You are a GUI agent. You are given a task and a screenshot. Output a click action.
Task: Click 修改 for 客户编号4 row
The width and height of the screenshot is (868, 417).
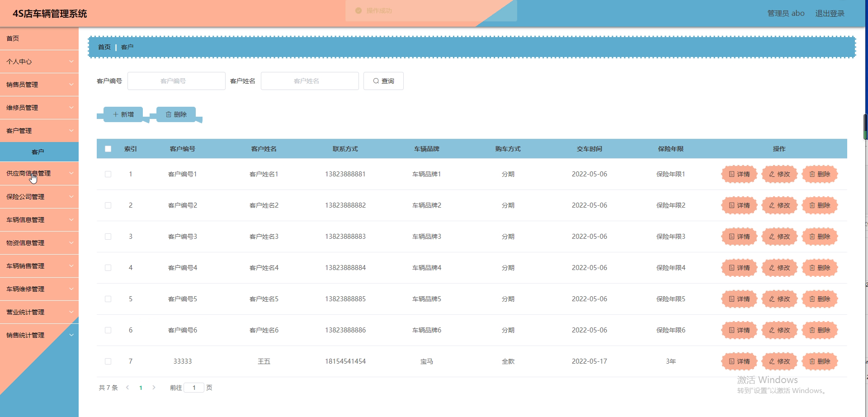point(779,268)
